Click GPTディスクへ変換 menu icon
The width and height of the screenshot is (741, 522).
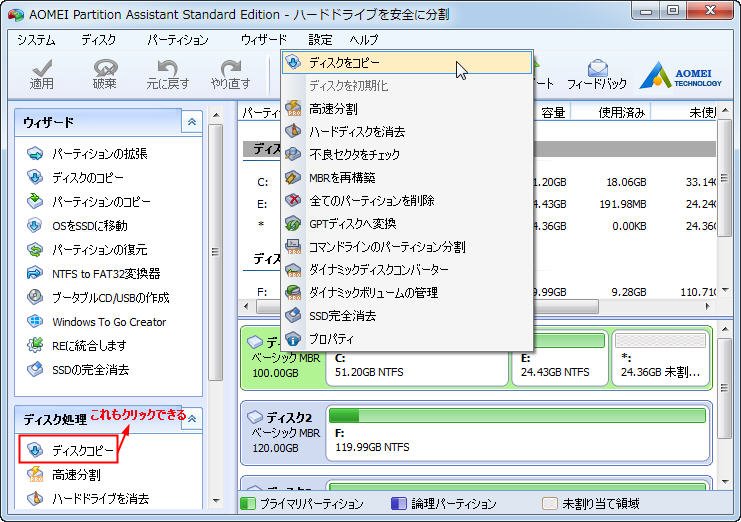click(293, 223)
